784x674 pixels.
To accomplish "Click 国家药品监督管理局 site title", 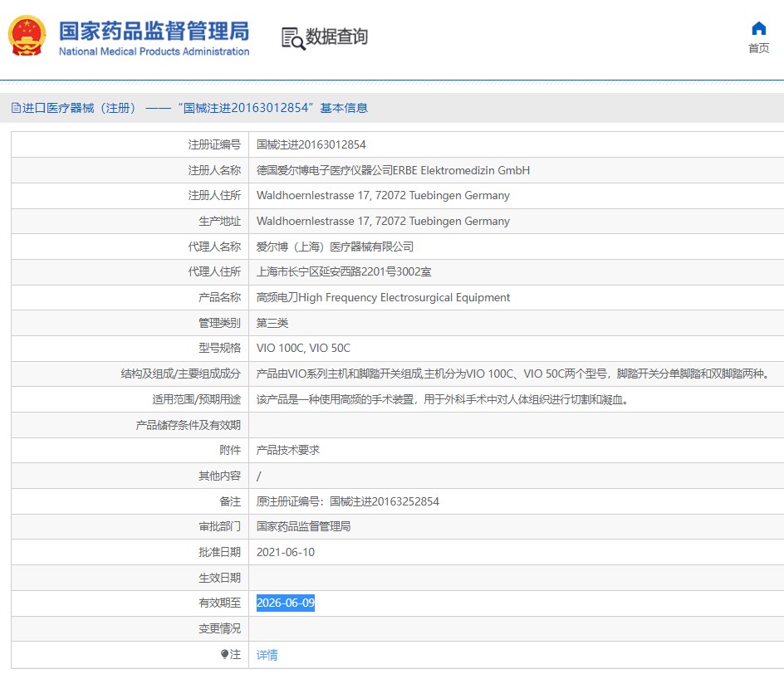I will click(154, 31).
